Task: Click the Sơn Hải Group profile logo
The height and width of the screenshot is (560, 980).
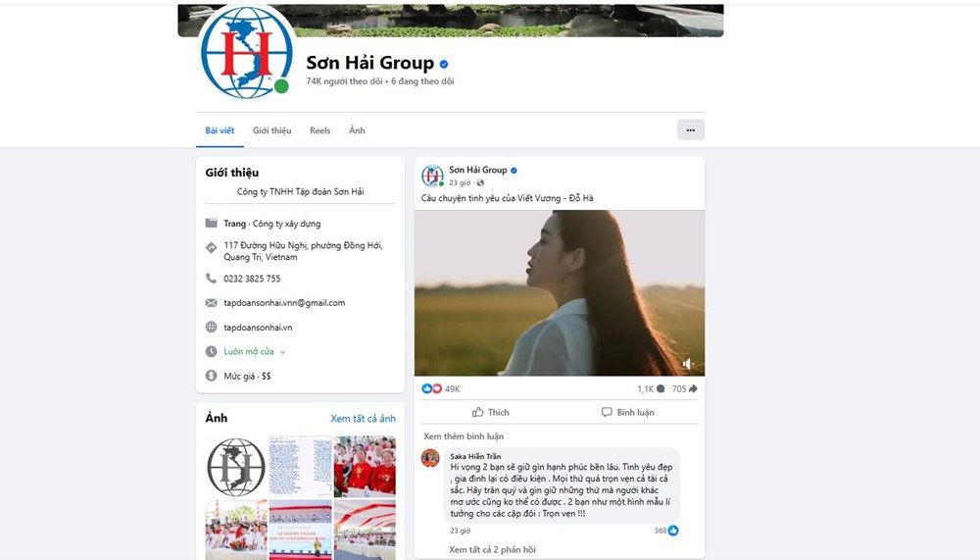Action: [x=245, y=54]
